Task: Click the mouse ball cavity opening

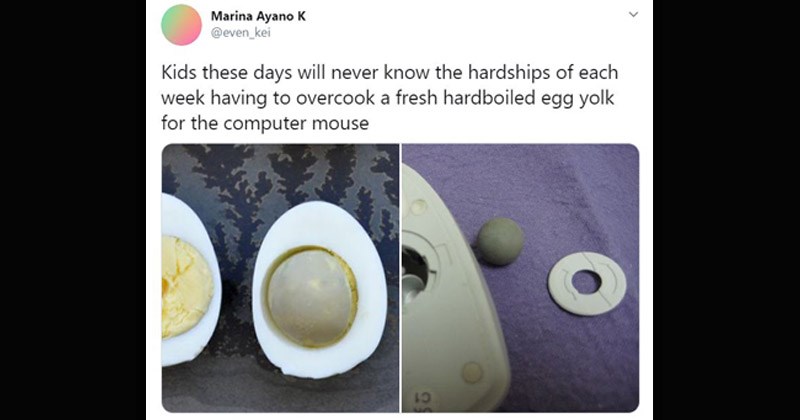Action: [414, 268]
